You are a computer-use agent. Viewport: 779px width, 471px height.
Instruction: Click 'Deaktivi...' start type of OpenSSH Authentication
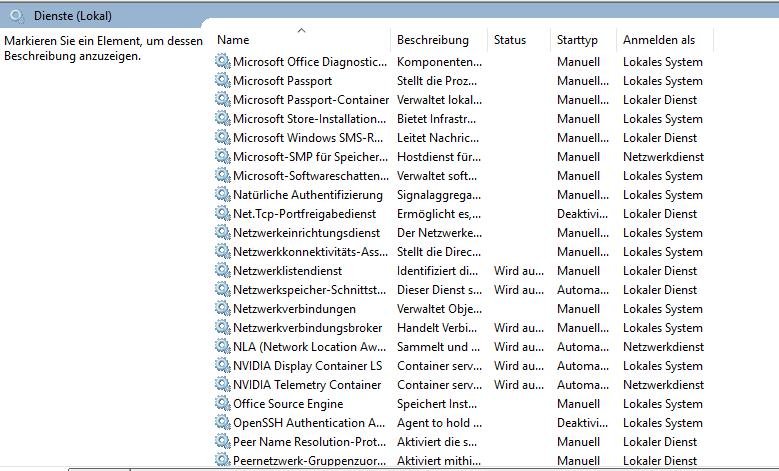(582, 423)
